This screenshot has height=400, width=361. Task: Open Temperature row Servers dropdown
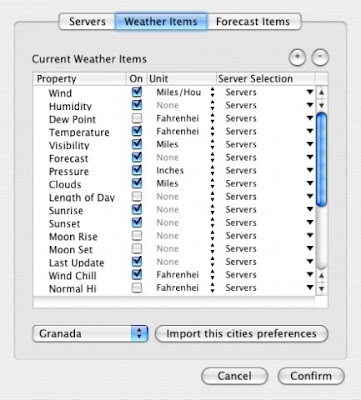269,131
